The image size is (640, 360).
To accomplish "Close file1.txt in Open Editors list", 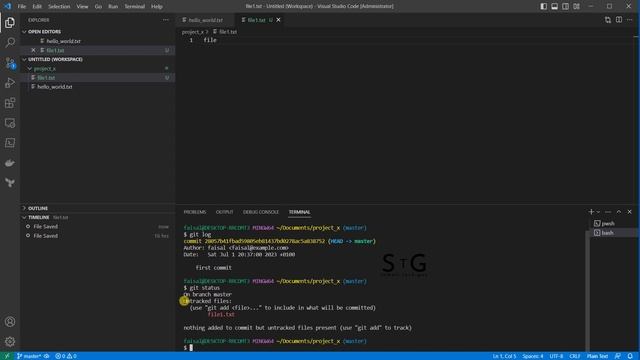I will [x=33, y=50].
